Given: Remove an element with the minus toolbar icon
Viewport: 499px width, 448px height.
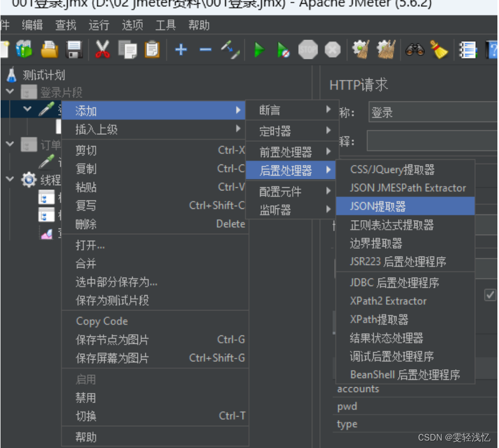Looking at the screenshot, I should (206, 50).
